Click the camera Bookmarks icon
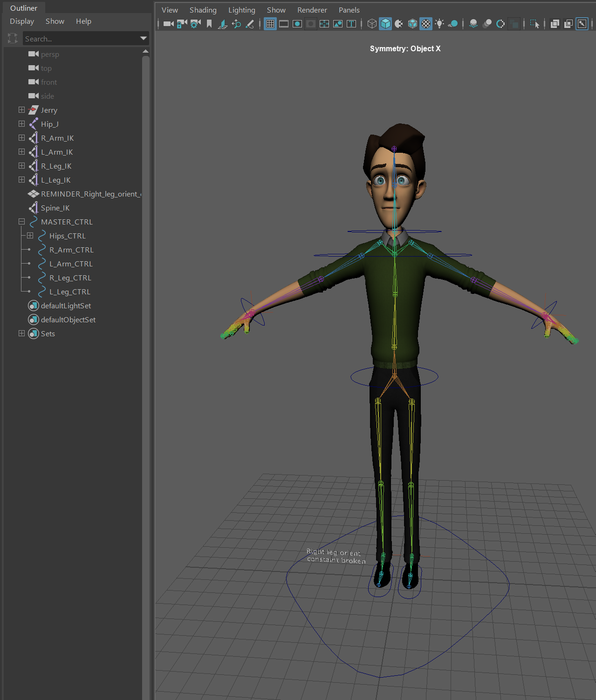The image size is (596, 700). coord(209,24)
